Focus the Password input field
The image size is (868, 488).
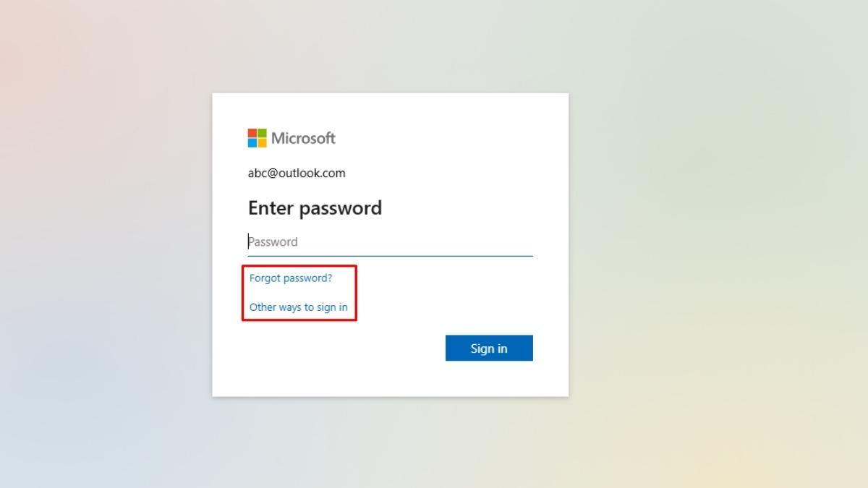click(x=391, y=242)
